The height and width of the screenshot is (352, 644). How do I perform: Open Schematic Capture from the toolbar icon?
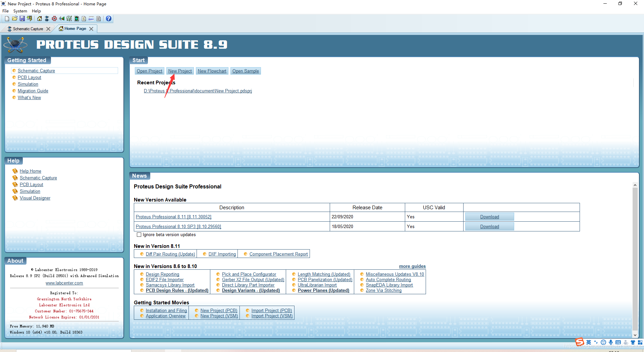47,19
